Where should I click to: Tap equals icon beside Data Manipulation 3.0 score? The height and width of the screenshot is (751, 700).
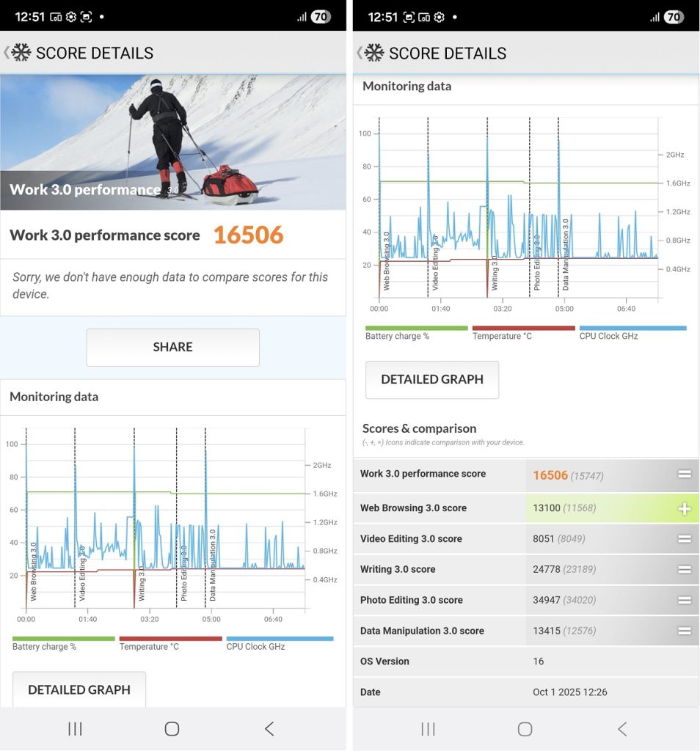(684, 631)
